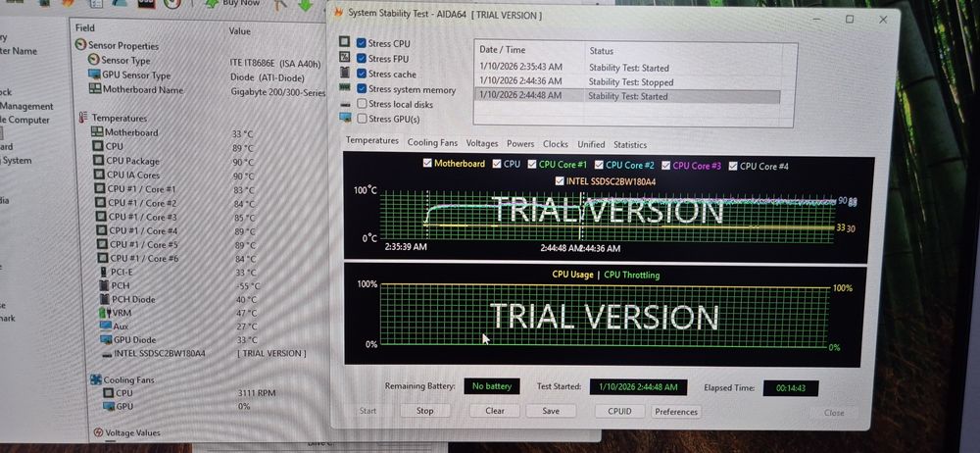This screenshot has height=453, width=980.
Task: Click the RAM module icon beside Stress system memory
Action: pyautogui.click(x=344, y=87)
